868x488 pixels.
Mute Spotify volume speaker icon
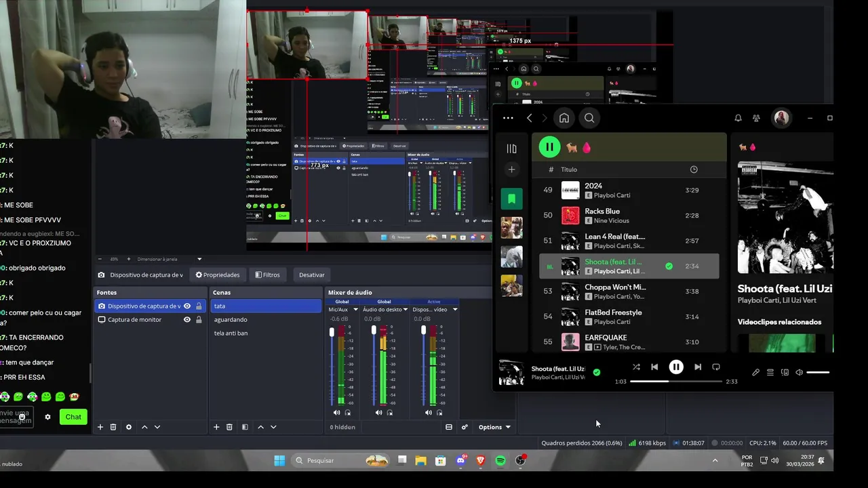click(799, 372)
